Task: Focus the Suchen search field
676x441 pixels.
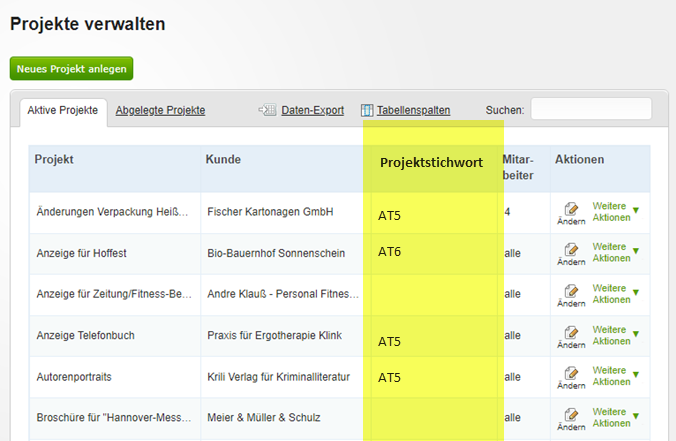Action: coord(591,109)
